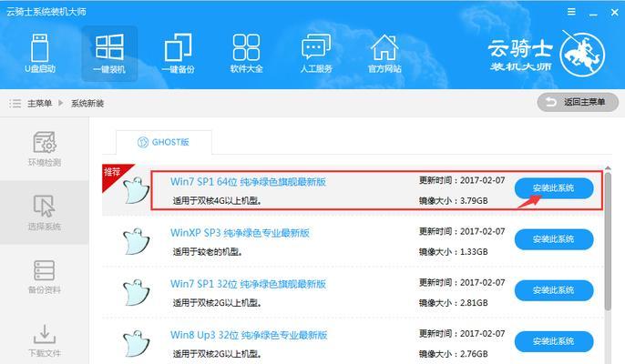Viewport: 625px width, 364px height.
Task: Go to 主菜单 breadcrumb link
Action: click(x=39, y=104)
